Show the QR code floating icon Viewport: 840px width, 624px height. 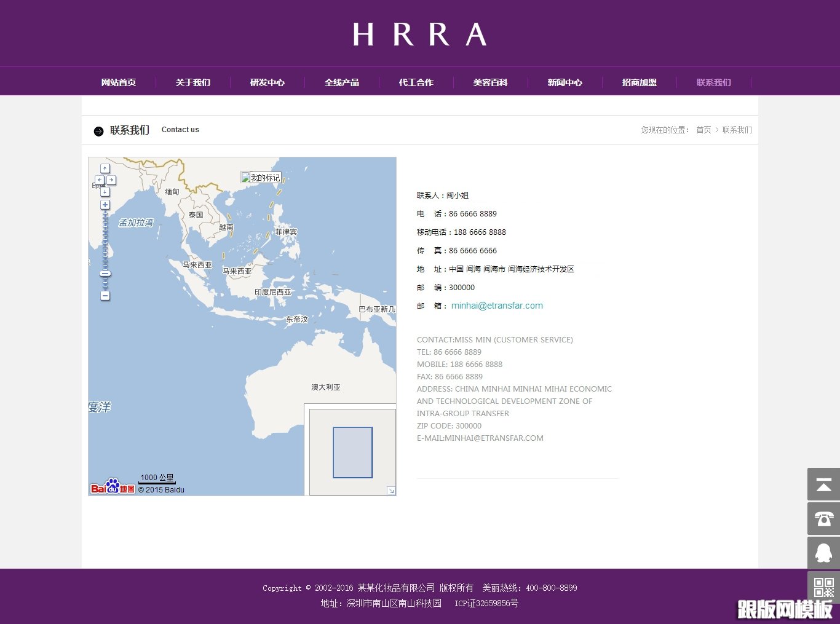823,587
